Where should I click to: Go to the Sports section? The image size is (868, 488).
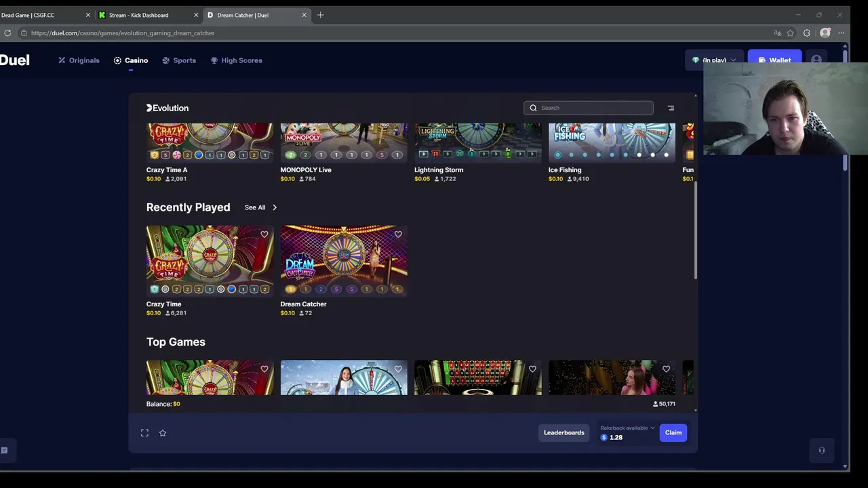[x=179, y=60]
